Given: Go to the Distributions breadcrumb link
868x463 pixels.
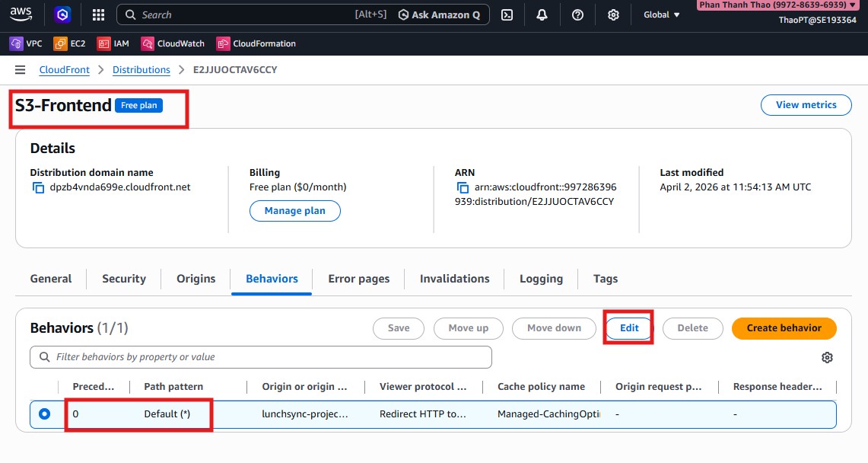Looking at the screenshot, I should pos(141,69).
